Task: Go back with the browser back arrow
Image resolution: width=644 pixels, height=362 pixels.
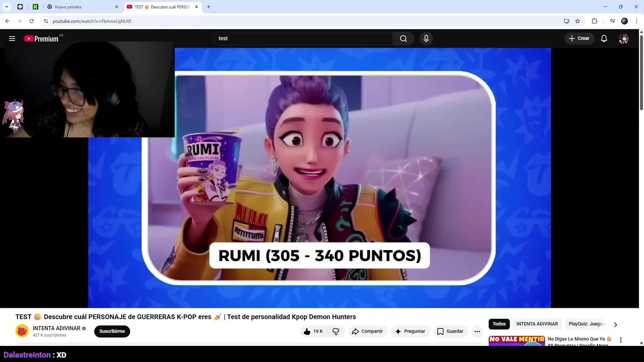Action: click(x=7, y=21)
